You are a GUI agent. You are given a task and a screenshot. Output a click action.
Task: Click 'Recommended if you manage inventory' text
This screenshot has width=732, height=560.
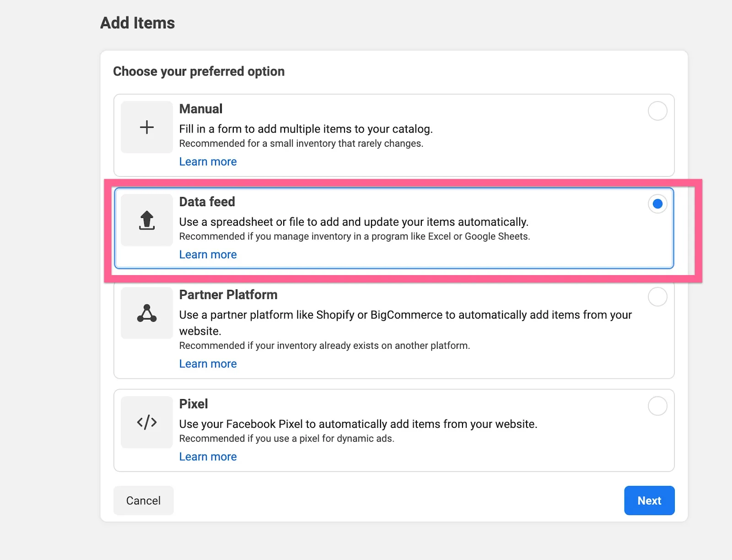click(355, 236)
